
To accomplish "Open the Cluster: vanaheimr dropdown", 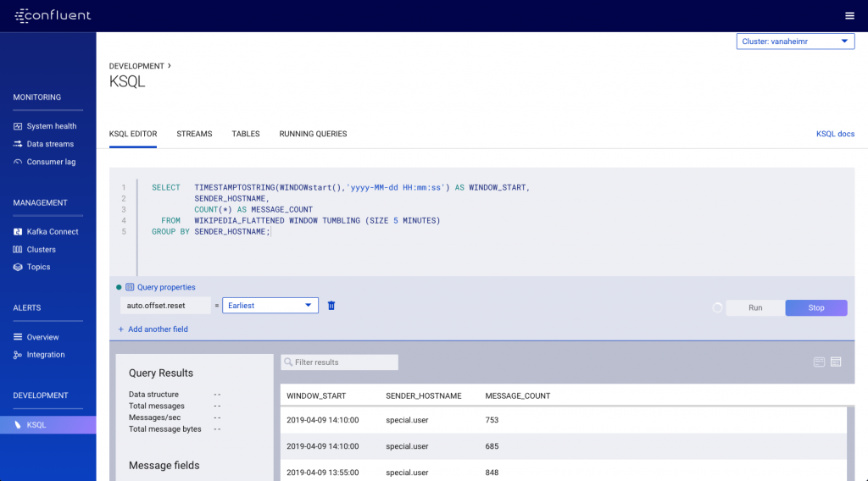I will [x=795, y=41].
